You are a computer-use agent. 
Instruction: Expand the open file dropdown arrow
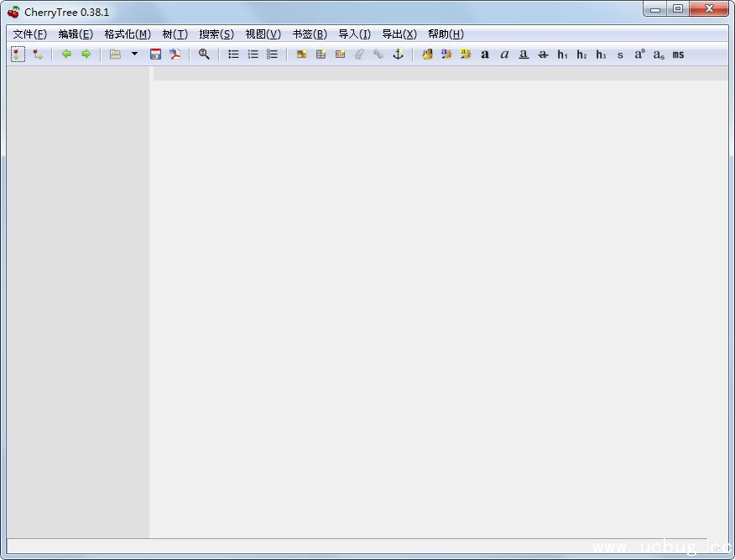tap(134, 54)
